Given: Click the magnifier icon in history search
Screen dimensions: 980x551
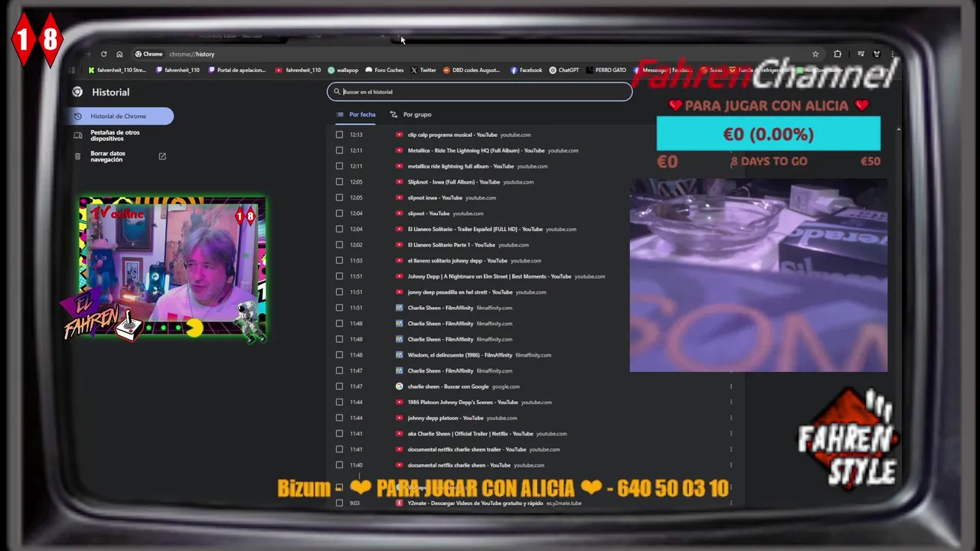Looking at the screenshot, I should [x=336, y=92].
